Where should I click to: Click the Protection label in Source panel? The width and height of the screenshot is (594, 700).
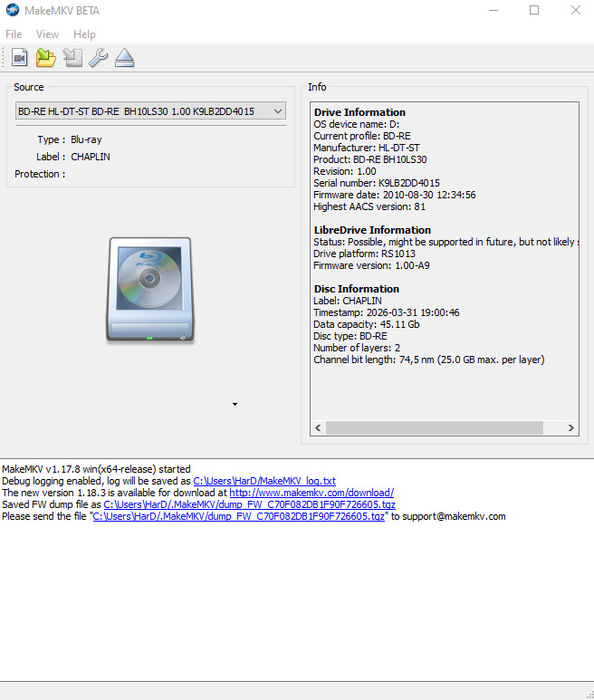point(40,174)
